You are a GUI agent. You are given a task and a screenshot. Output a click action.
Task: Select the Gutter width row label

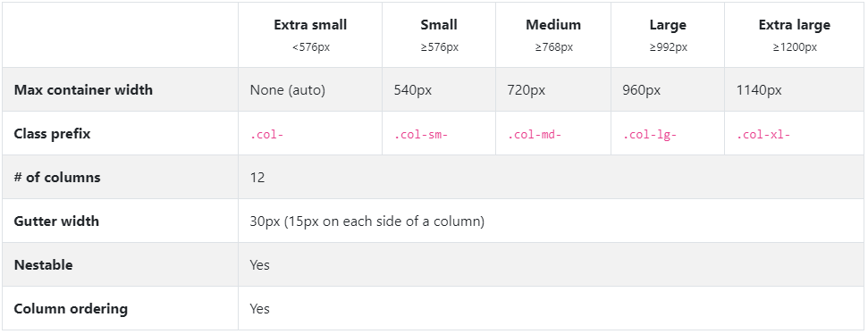pos(56,221)
